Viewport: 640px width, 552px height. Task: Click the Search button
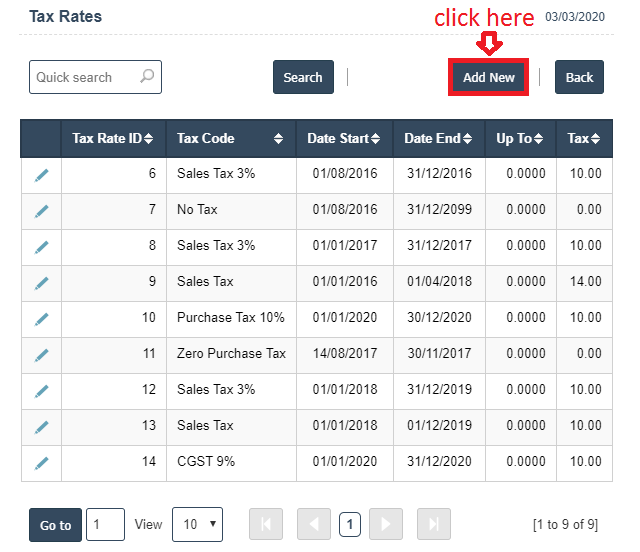(303, 77)
